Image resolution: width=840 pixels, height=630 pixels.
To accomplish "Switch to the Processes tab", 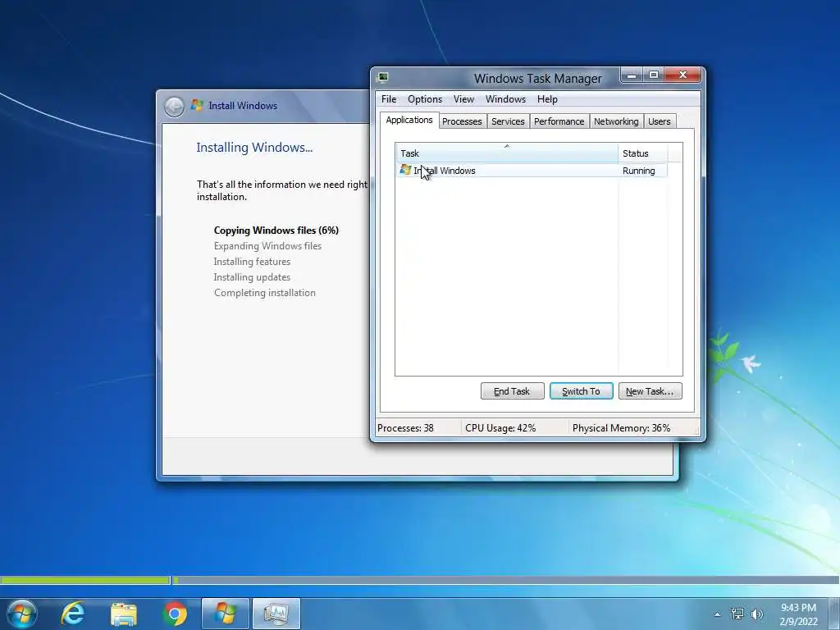I will coord(462,121).
